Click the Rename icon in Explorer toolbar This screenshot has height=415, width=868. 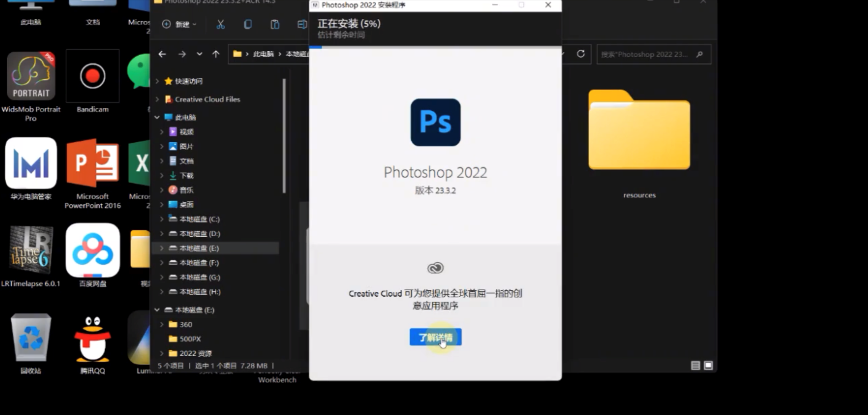pyautogui.click(x=301, y=24)
